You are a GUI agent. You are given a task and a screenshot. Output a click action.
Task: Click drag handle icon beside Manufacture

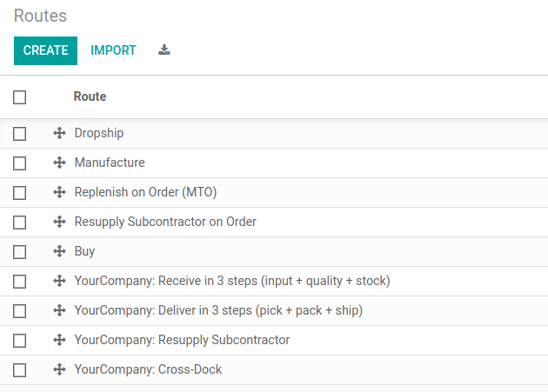[59, 163]
